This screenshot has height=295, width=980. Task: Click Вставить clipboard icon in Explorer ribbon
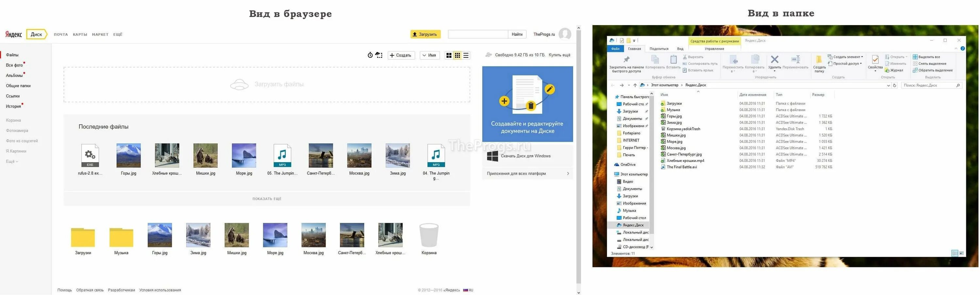pos(673,62)
